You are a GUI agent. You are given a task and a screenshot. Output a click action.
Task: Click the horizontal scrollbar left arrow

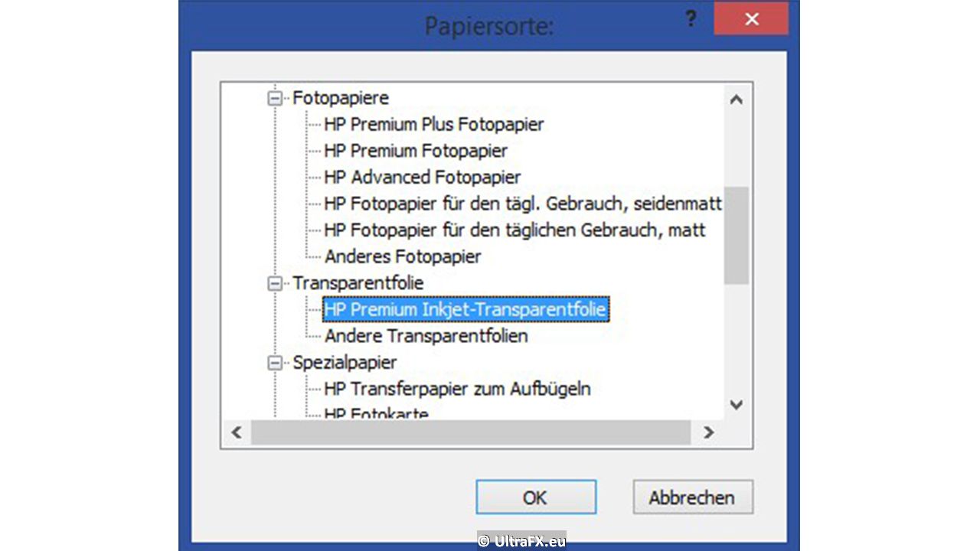(x=237, y=432)
